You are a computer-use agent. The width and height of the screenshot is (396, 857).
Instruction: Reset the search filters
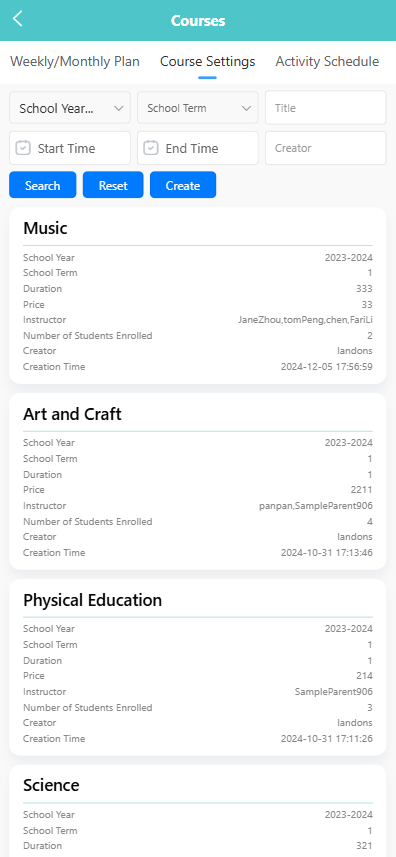coord(113,185)
